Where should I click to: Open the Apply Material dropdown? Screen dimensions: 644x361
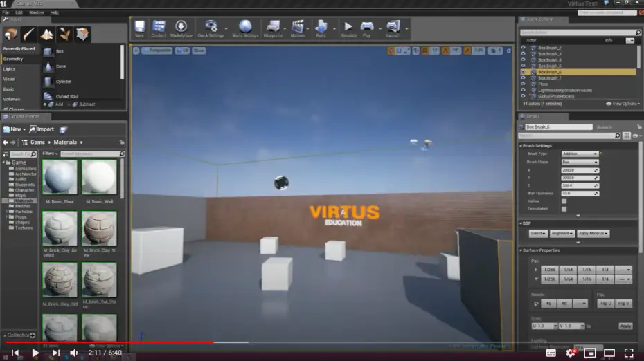pos(593,234)
